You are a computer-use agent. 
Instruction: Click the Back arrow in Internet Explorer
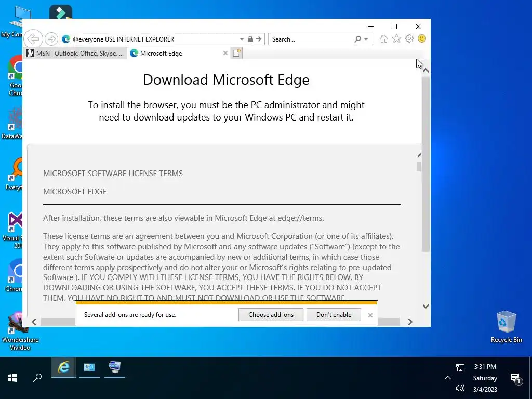33,39
